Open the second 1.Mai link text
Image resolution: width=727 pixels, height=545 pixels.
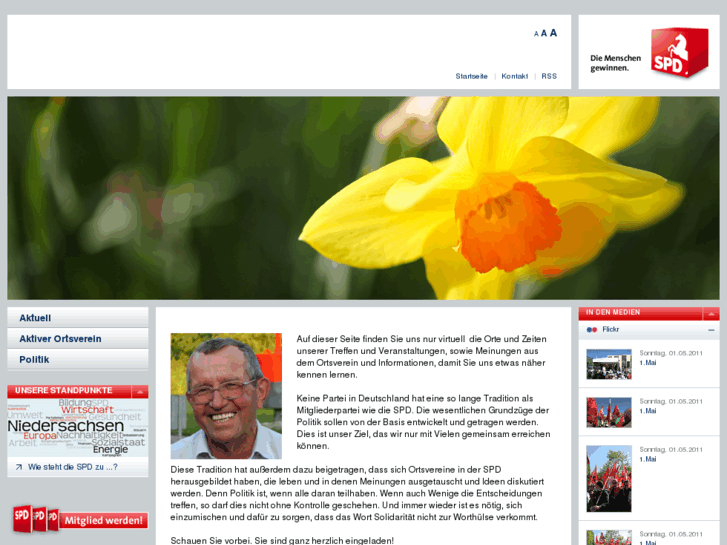(648, 411)
